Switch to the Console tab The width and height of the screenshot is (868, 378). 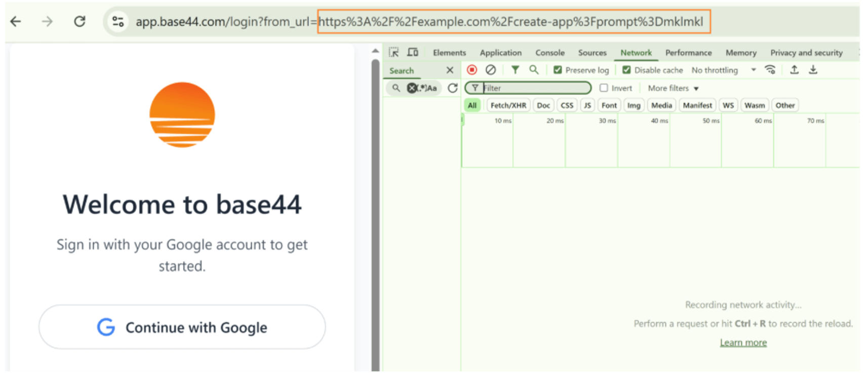click(x=549, y=53)
